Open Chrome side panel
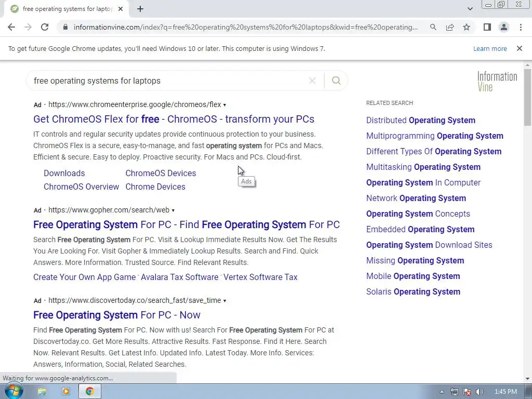 pos(487,27)
